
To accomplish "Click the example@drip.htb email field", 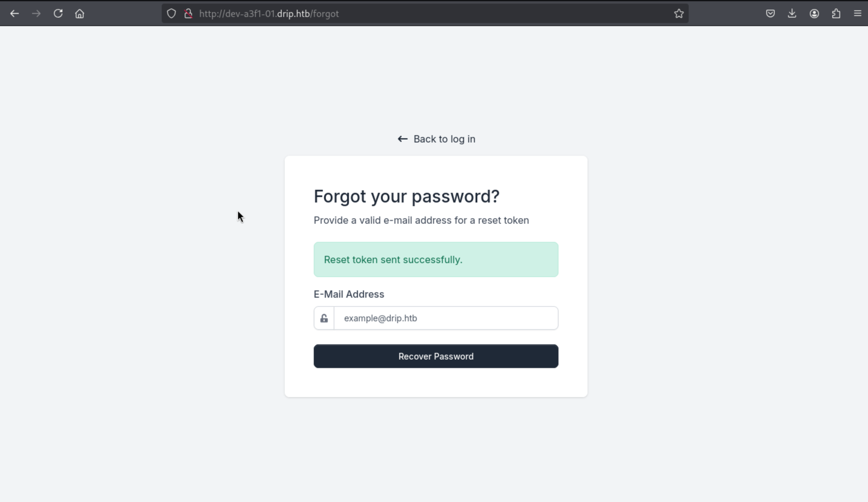I will 446,318.
